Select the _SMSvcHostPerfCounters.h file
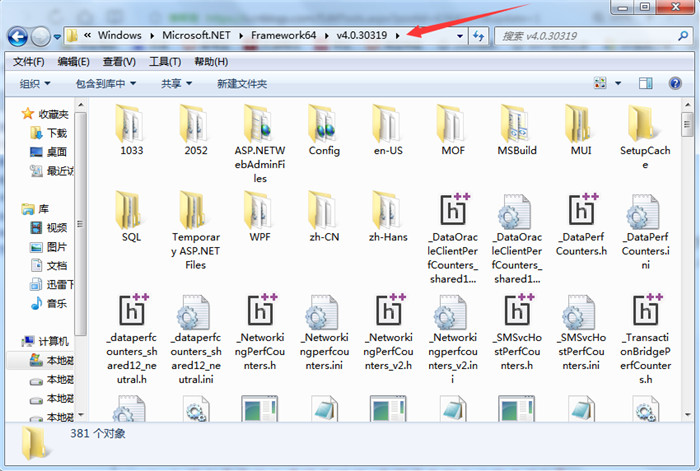The image size is (700, 471). pos(517,333)
